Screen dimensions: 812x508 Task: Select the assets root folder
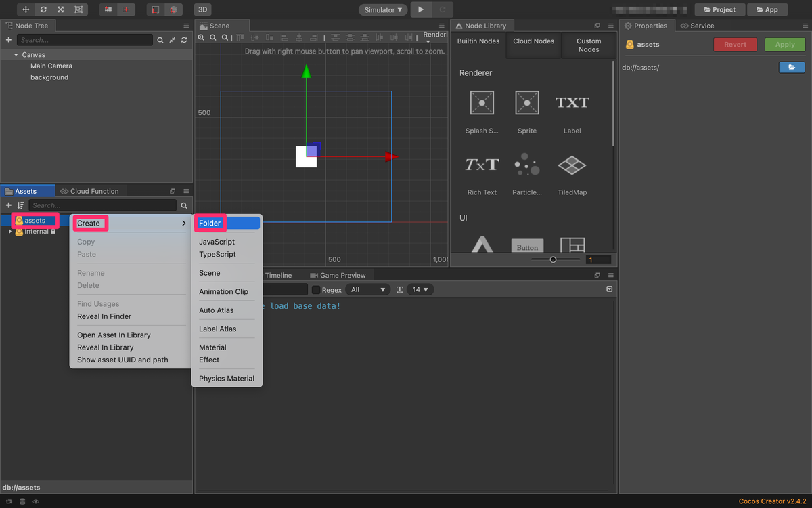coord(35,221)
